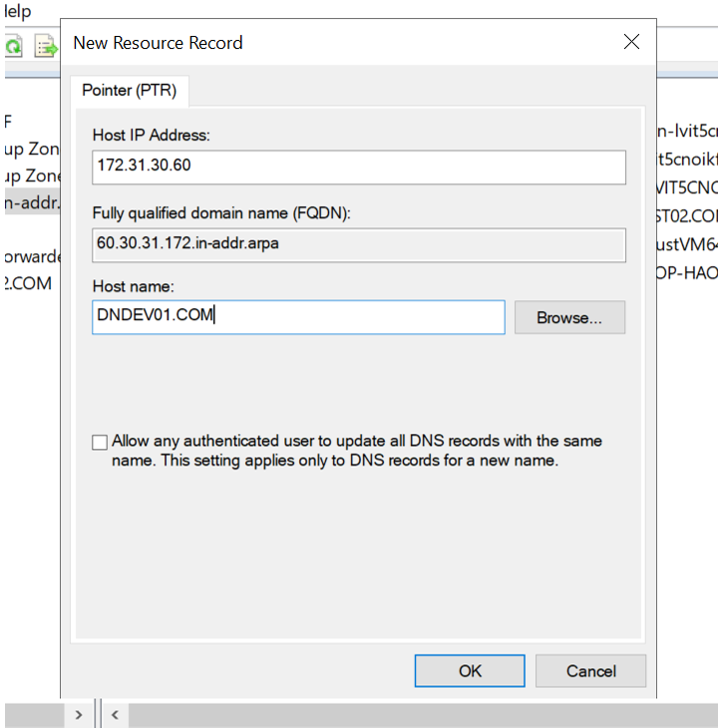Click the Host name field with DNDEV01.COM
The height and width of the screenshot is (728, 720).
[x=298, y=317]
